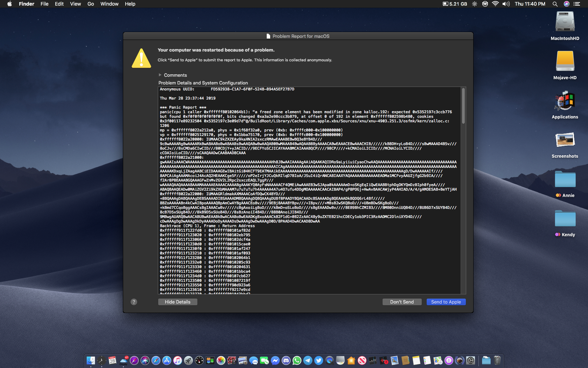Open Discord in the Dock
The image size is (588, 368).
pyautogui.click(x=286, y=360)
